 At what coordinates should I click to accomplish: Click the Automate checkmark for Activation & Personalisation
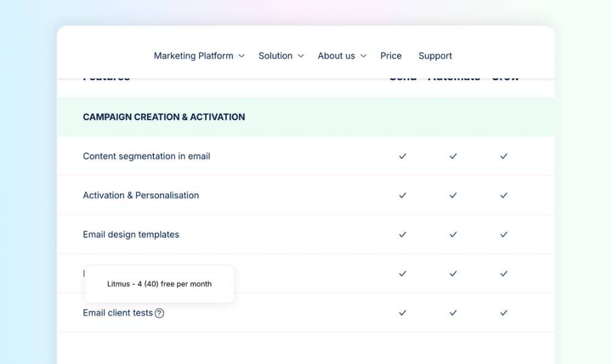point(453,195)
